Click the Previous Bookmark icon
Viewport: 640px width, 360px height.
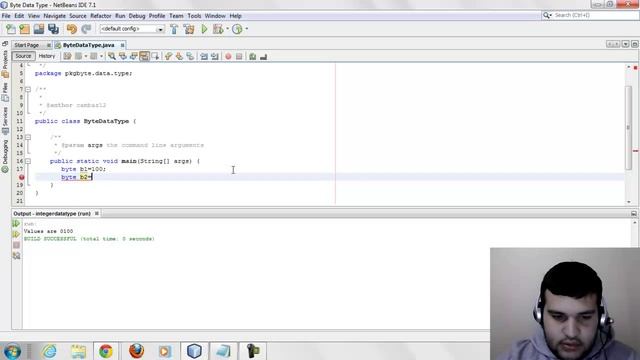[x=169, y=56]
